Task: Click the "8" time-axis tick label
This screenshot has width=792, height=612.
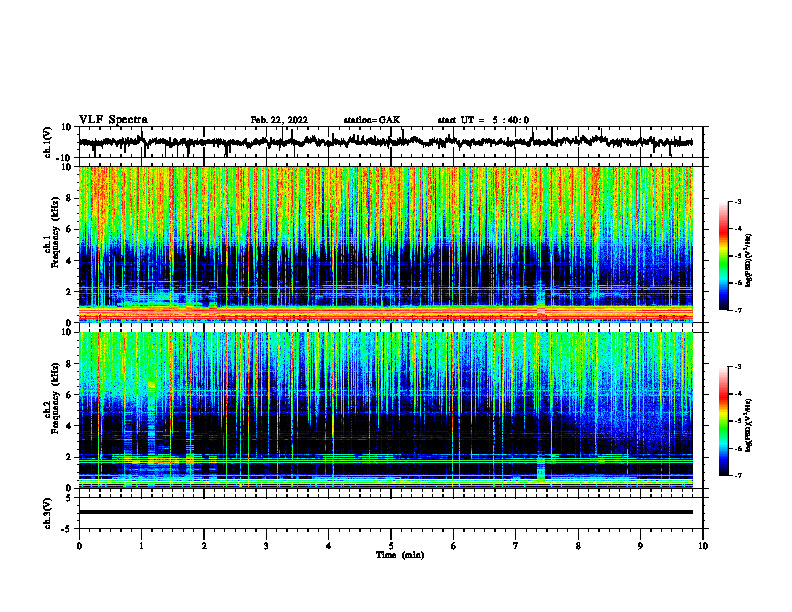Action: pos(578,546)
